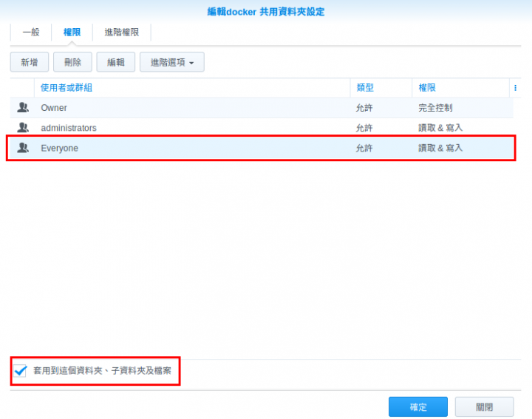This screenshot has width=532, height=419.
Task: Click 允許 type in administrators row
Action: [364, 128]
